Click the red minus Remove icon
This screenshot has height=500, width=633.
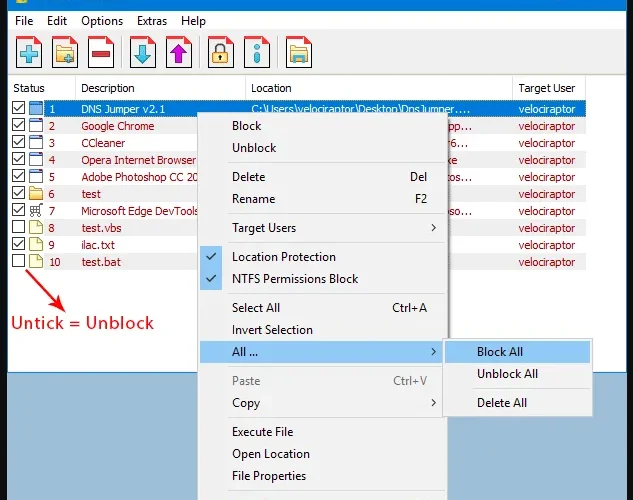point(101,52)
